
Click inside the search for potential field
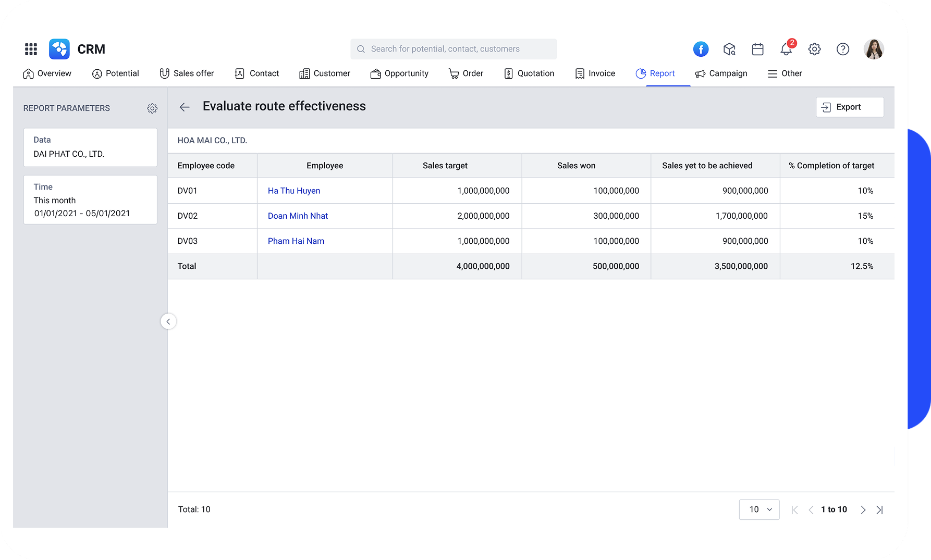coord(454,48)
